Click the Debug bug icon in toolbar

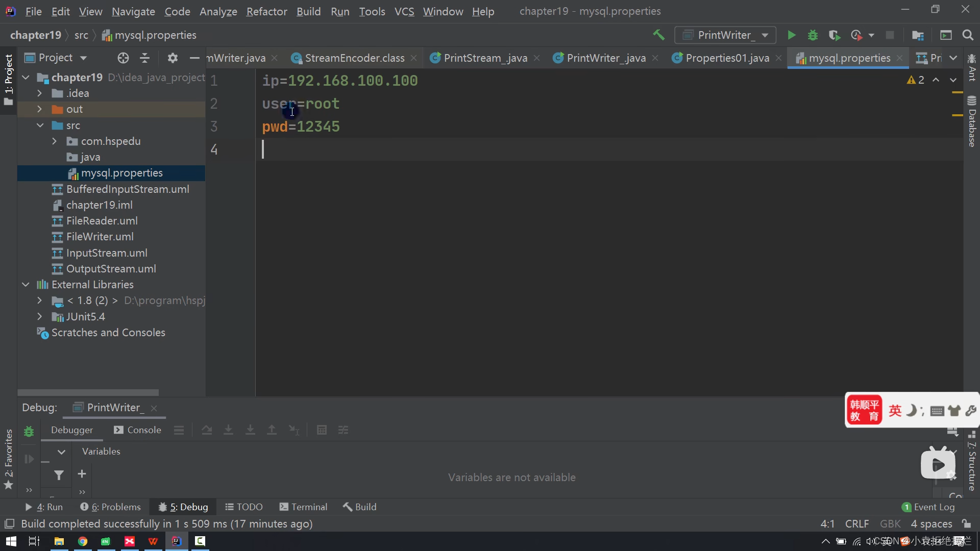pyautogui.click(x=813, y=35)
